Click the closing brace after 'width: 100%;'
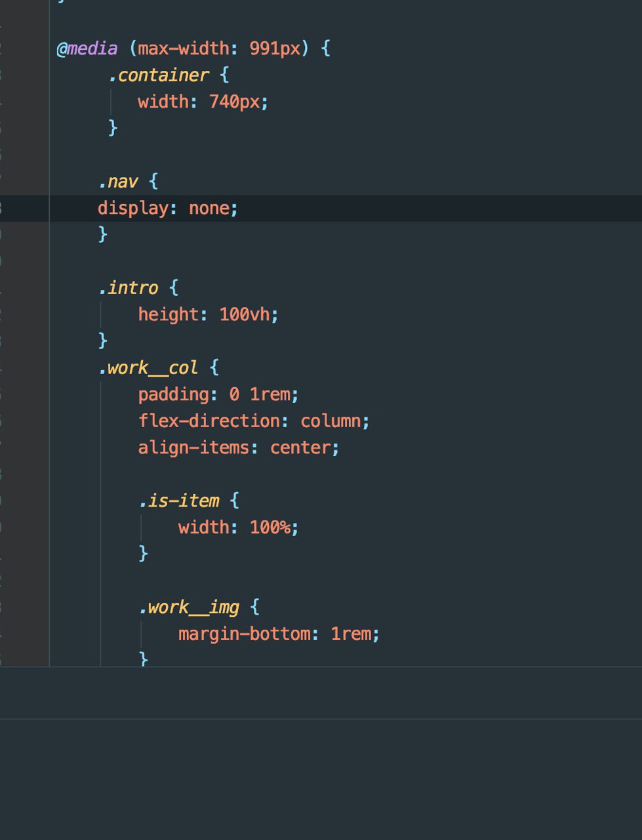642x840 pixels. [144, 553]
